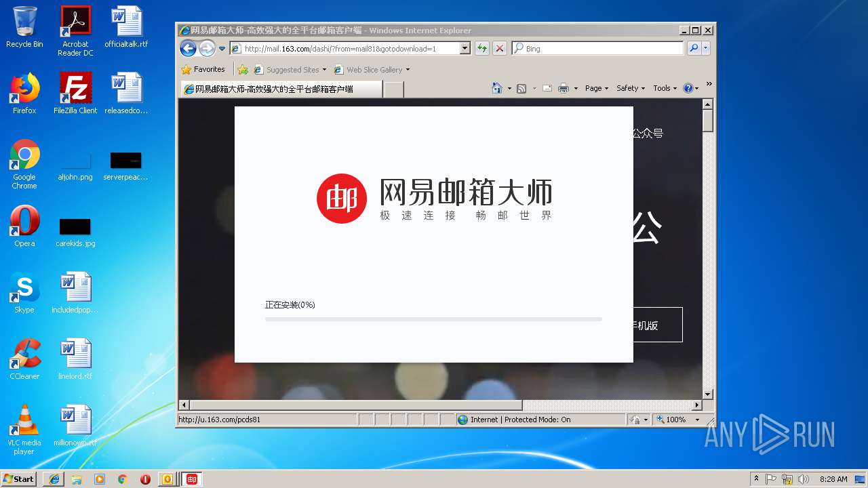Screen dimensions: 868x488
Task: Click the IE Back navigation button
Action: point(188,48)
